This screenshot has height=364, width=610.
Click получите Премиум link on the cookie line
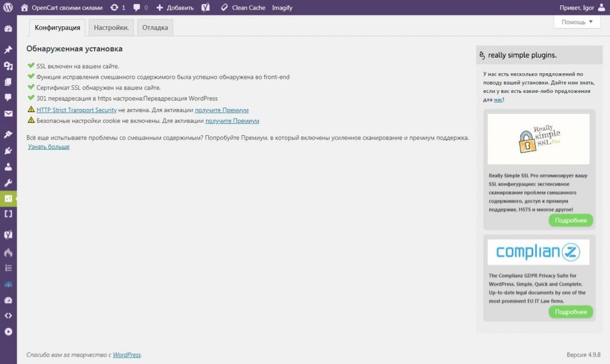pyautogui.click(x=232, y=121)
